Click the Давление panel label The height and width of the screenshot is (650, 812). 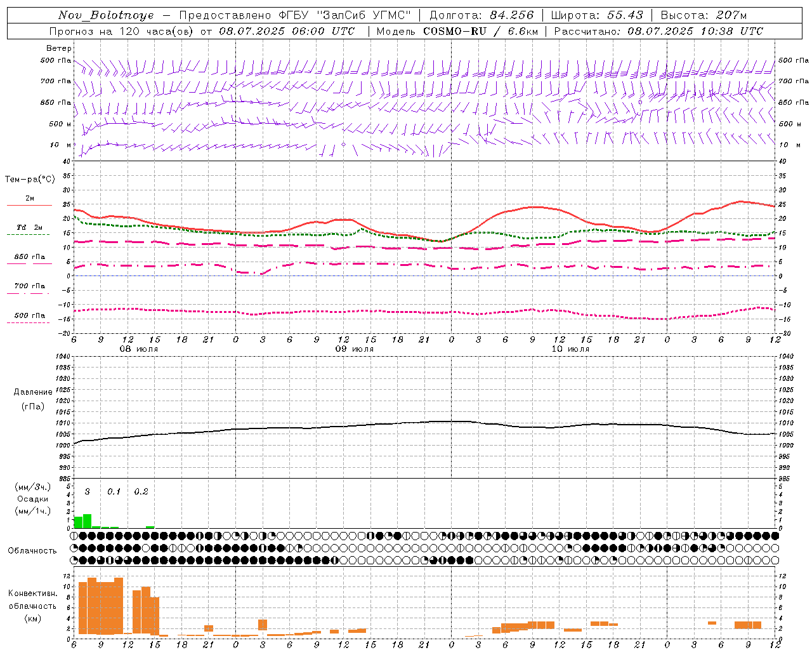click(33, 392)
